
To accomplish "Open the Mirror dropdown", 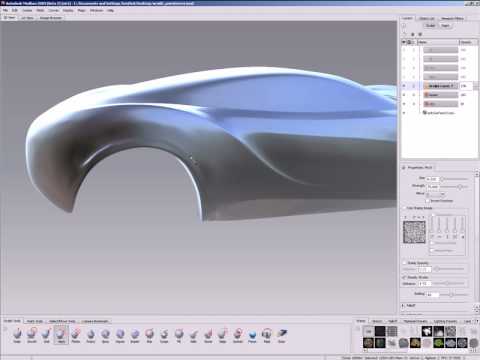I will pos(436,194).
